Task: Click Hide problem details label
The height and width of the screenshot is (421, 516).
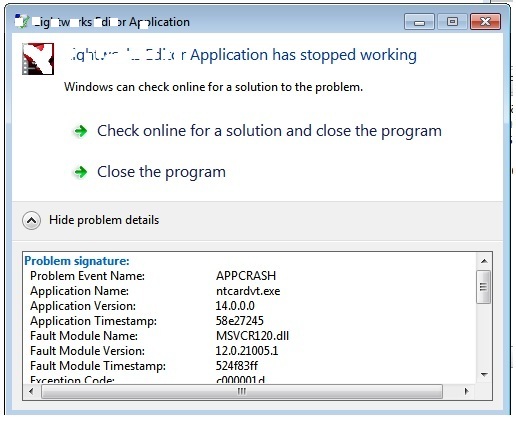Action: [x=104, y=220]
